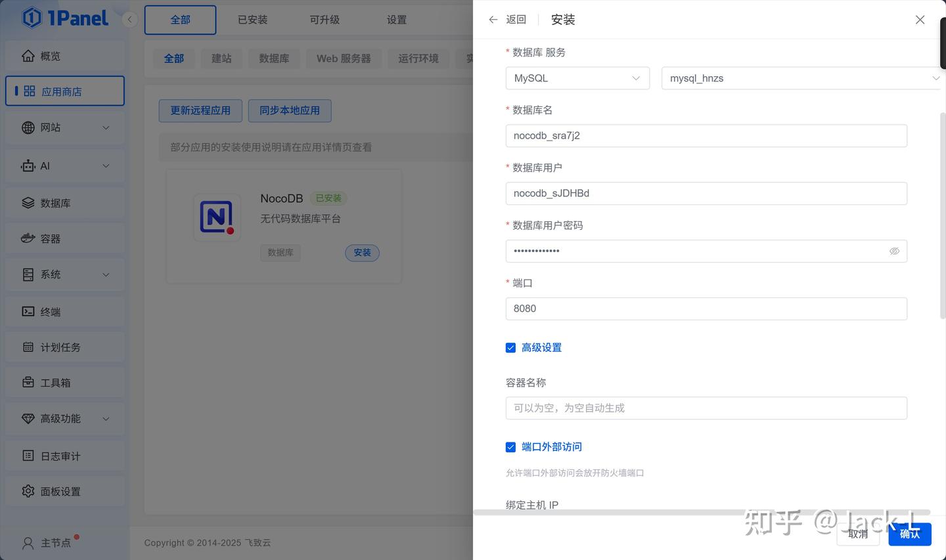Open 面板设置 gear icon in sidebar
Viewport: 946px width, 560px height.
pos(28,491)
